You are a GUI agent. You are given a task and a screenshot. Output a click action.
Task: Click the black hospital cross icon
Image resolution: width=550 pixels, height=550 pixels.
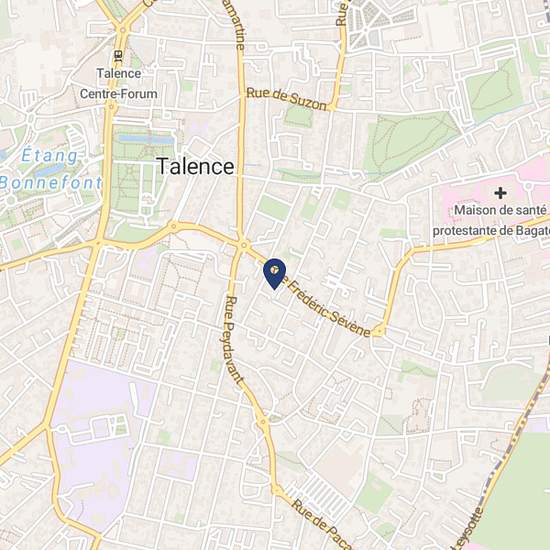pos(500,193)
